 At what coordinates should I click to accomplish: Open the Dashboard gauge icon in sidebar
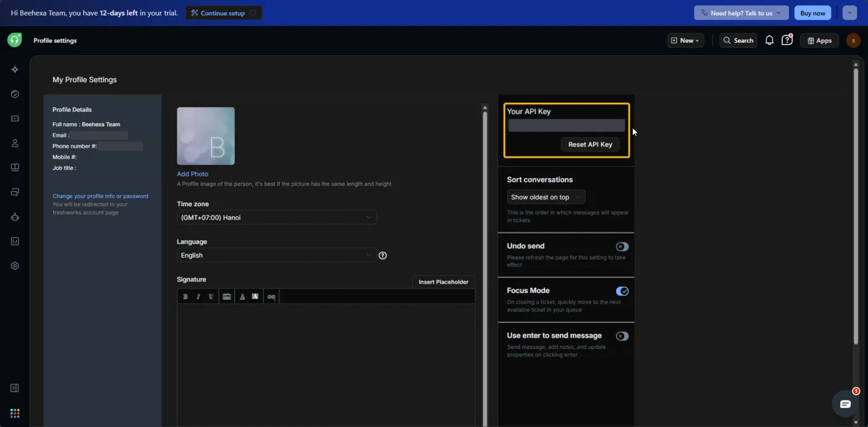15,94
